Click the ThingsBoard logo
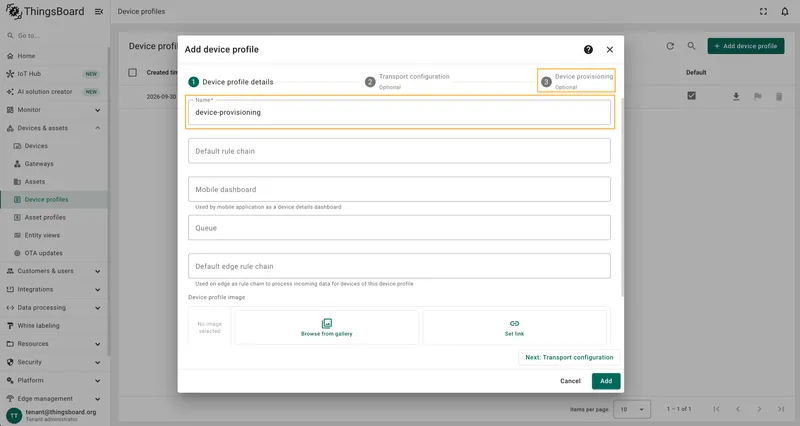This screenshot has height=426, width=800. (45, 11)
